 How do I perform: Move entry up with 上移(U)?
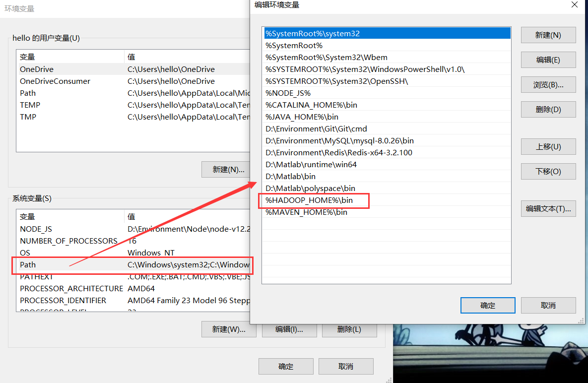548,147
